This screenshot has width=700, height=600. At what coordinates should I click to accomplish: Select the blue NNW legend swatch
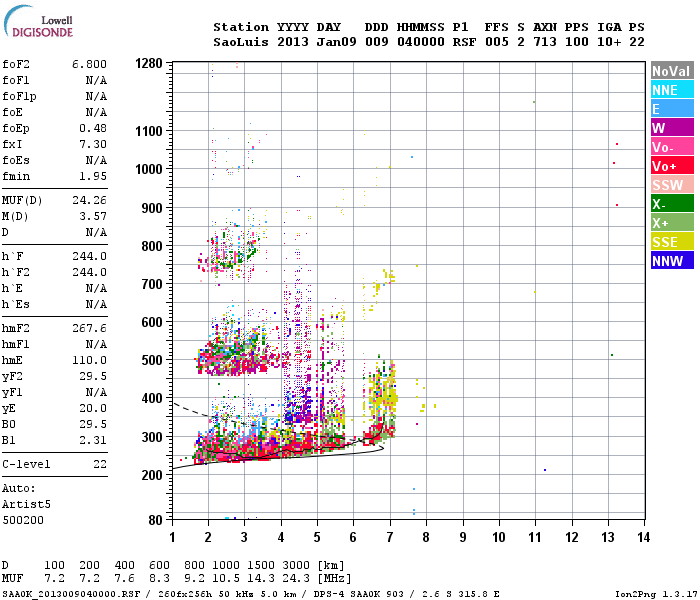coord(672,261)
